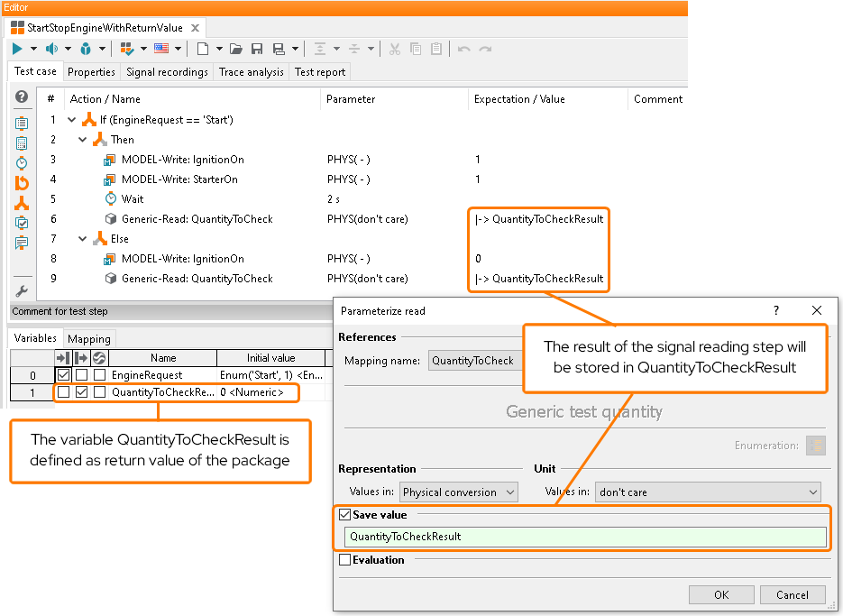Enable the Evaluation checkbox
Image resolution: width=843 pixels, height=616 pixels.
(345, 560)
